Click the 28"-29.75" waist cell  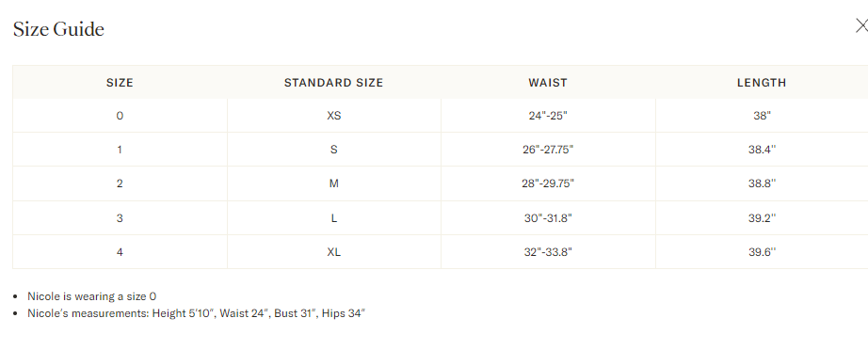548,183
